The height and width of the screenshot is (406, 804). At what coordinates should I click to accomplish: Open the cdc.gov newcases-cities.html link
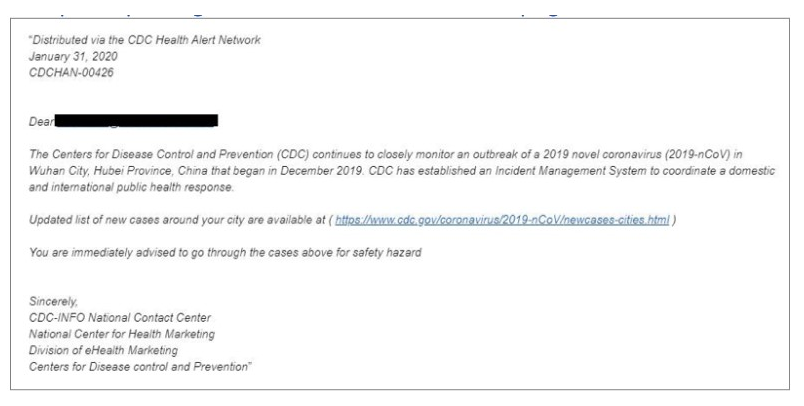click(x=502, y=220)
